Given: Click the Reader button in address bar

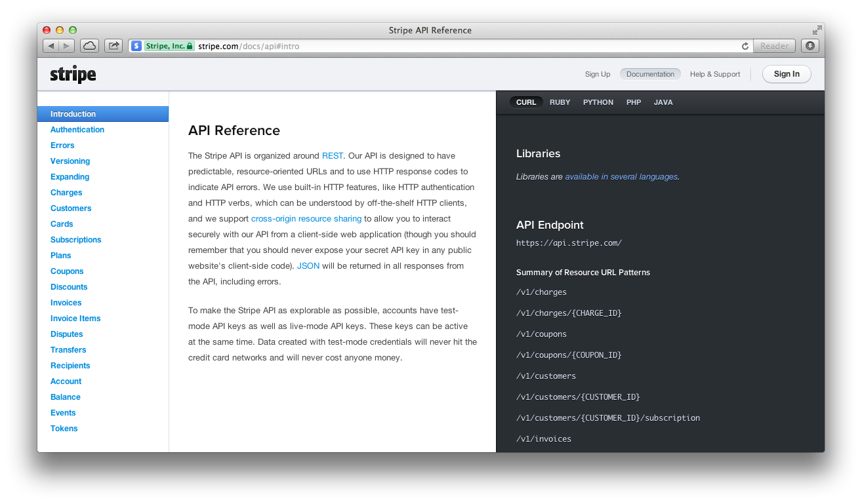Looking at the screenshot, I should (774, 46).
